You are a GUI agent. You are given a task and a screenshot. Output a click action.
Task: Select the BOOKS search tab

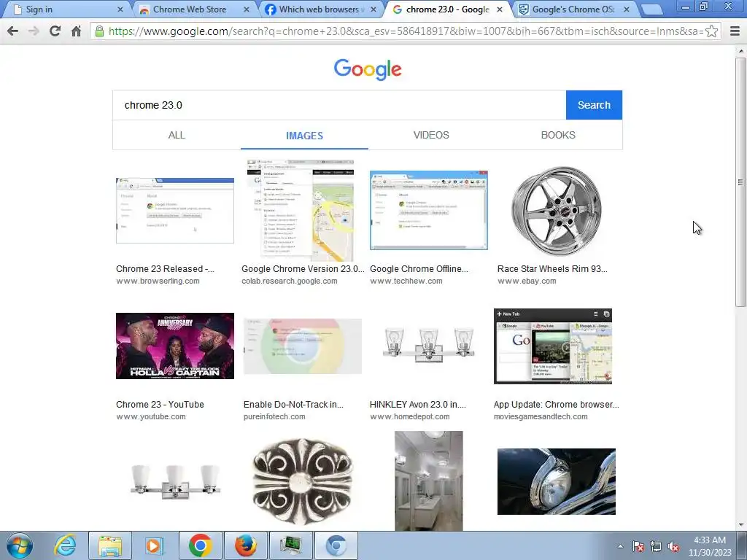(558, 135)
